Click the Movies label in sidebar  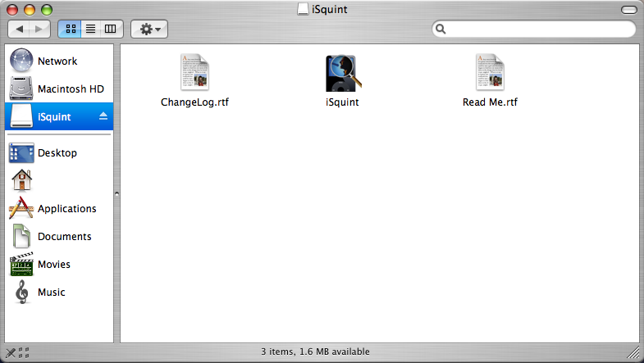pyautogui.click(x=54, y=265)
